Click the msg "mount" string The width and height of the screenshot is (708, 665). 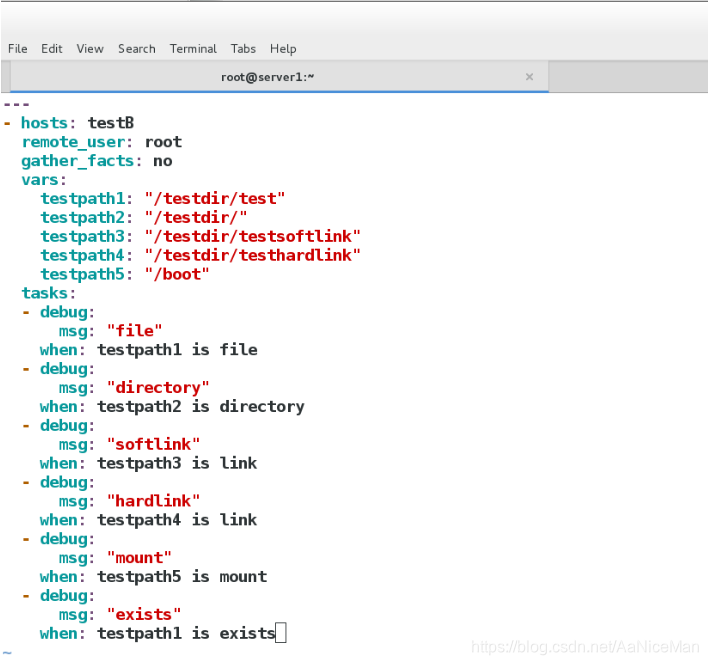139,558
